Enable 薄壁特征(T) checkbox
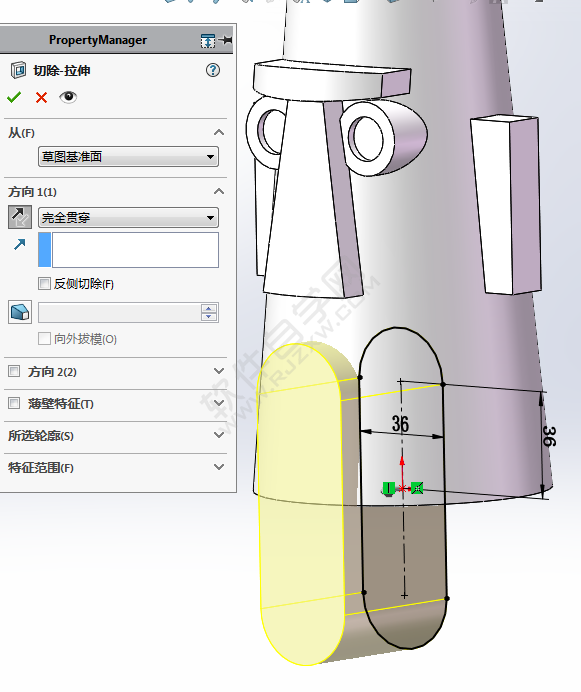Image resolution: width=581 pixels, height=692 pixels. pyautogui.click(x=14, y=403)
